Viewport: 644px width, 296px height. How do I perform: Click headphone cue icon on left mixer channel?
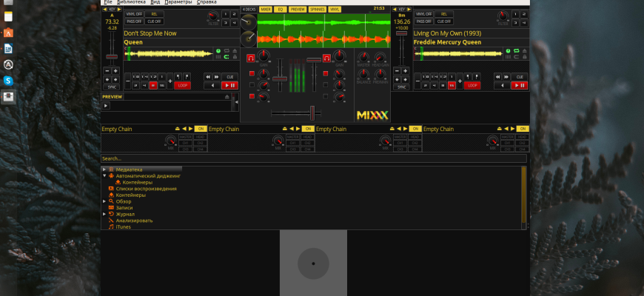[251, 57]
